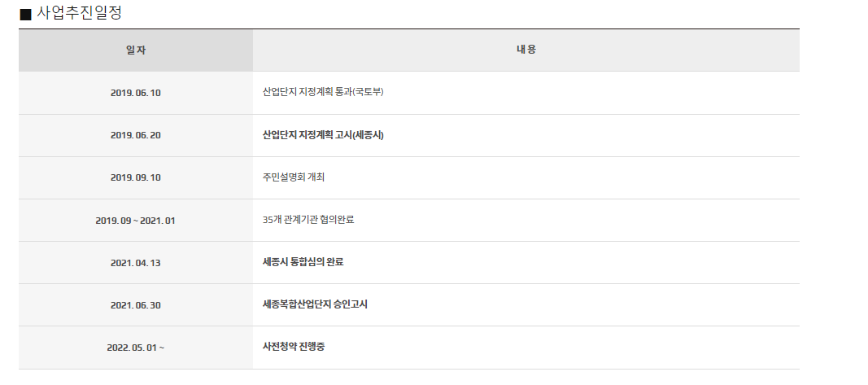Click 사전청약 진행중 entry

[x=294, y=348]
